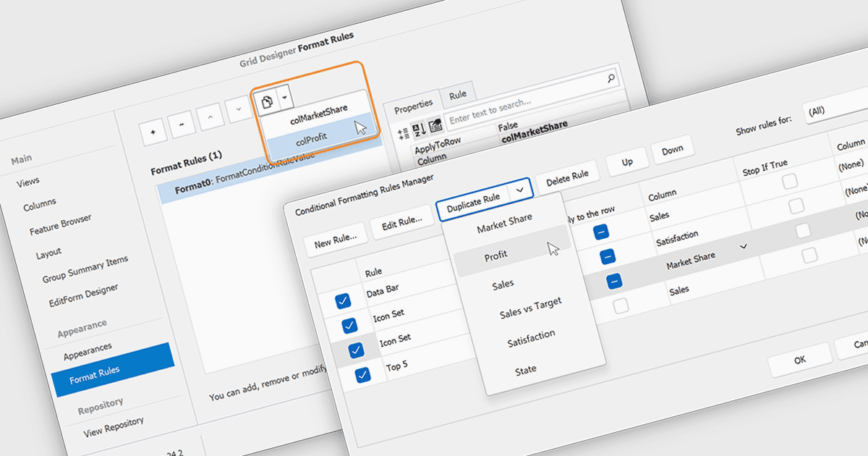Confirm with the OK button

coord(799,359)
